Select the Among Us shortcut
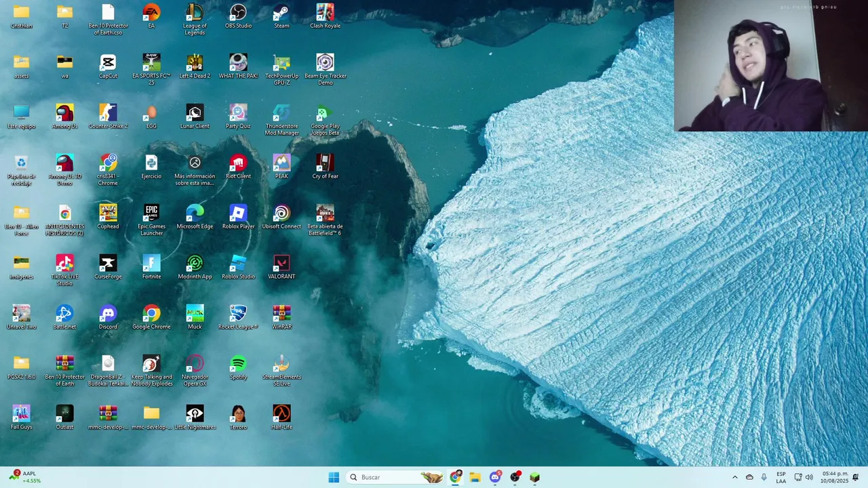868x488 pixels. (64, 117)
